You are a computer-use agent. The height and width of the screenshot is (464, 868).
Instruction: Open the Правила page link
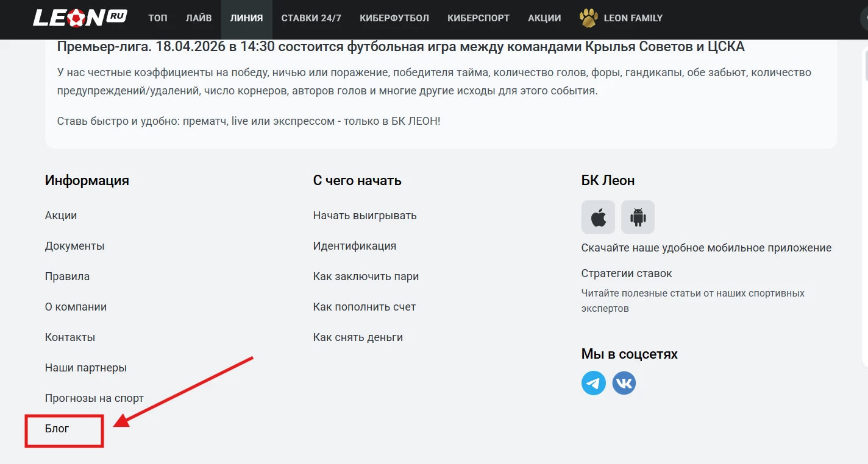[x=67, y=276]
